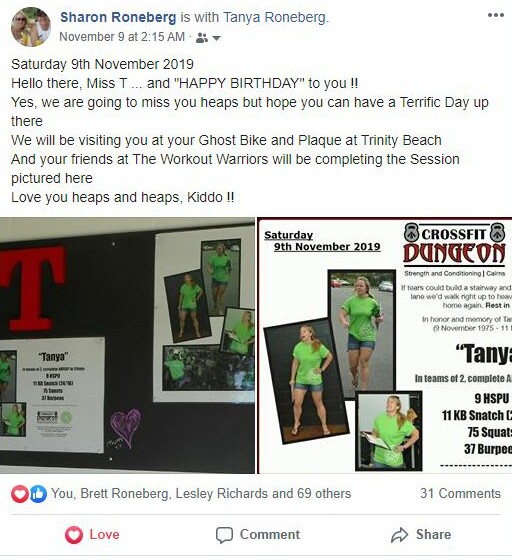Click the Share button
This screenshot has width=512, height=560.
(x=421, y=535)
